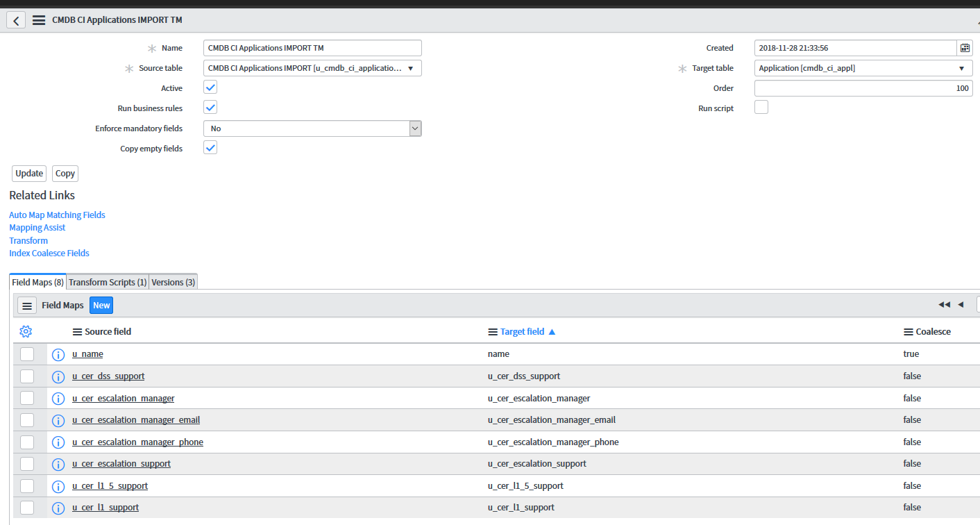
Task: Open Source field column options menu
Action: pos(77,332)
